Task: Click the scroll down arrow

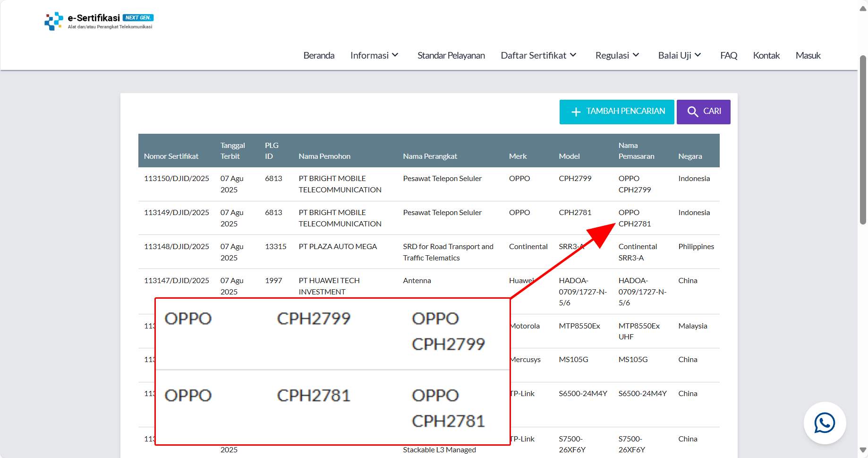Action: point(863,450)
